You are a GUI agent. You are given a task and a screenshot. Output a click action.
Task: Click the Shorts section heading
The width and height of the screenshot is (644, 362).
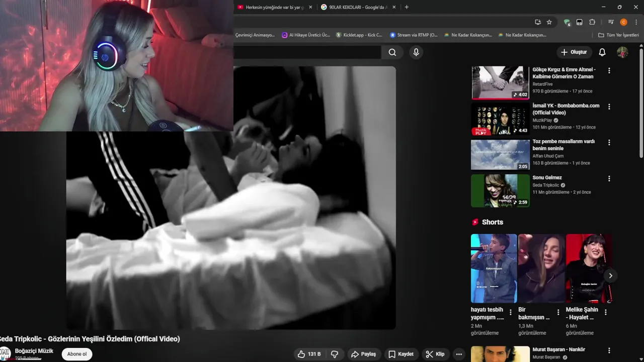(492, 222)
